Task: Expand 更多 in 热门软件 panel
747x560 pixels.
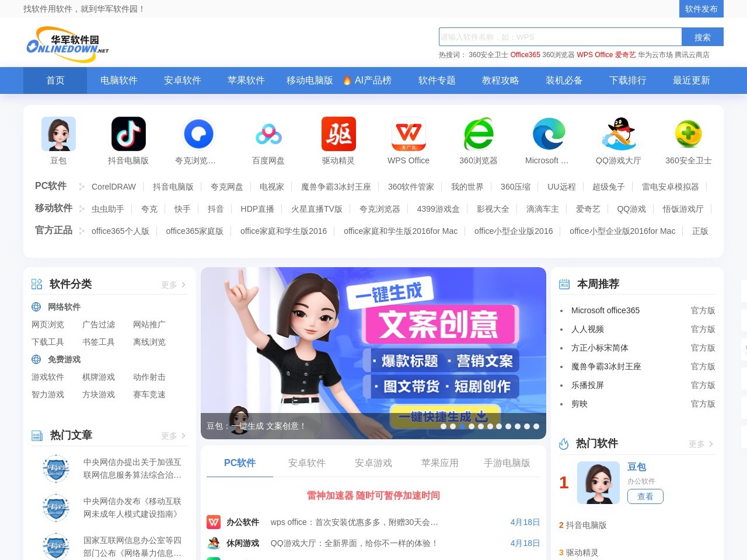Action: 701,444
